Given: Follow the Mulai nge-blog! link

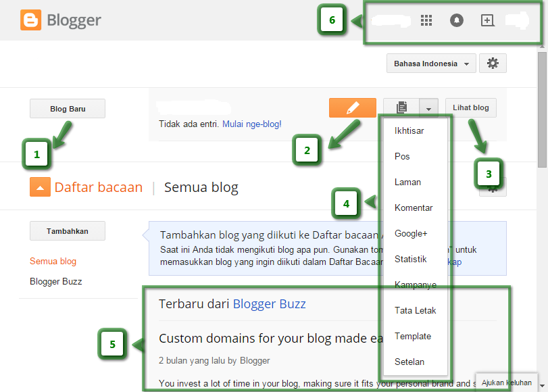Looking at the screenshot, I should click(x=251, y=124).
